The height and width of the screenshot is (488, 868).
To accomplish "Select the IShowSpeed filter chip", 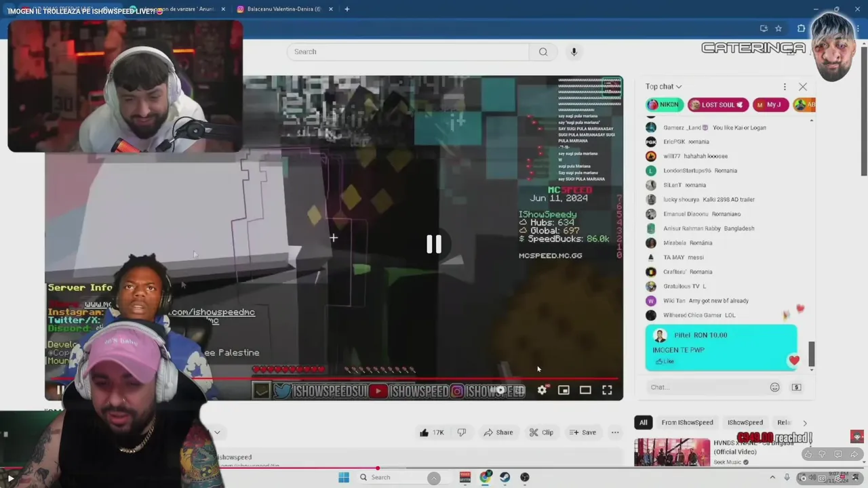I will (745, 422).
